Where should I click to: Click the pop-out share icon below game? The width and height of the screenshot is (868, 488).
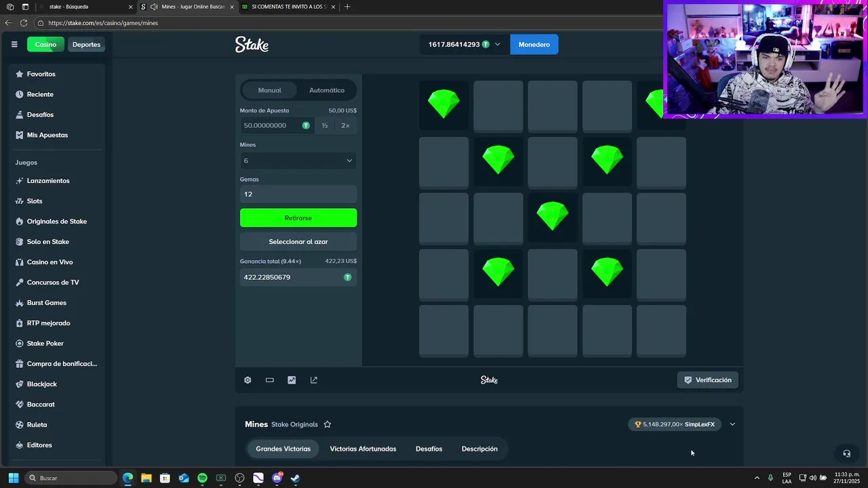314,380
